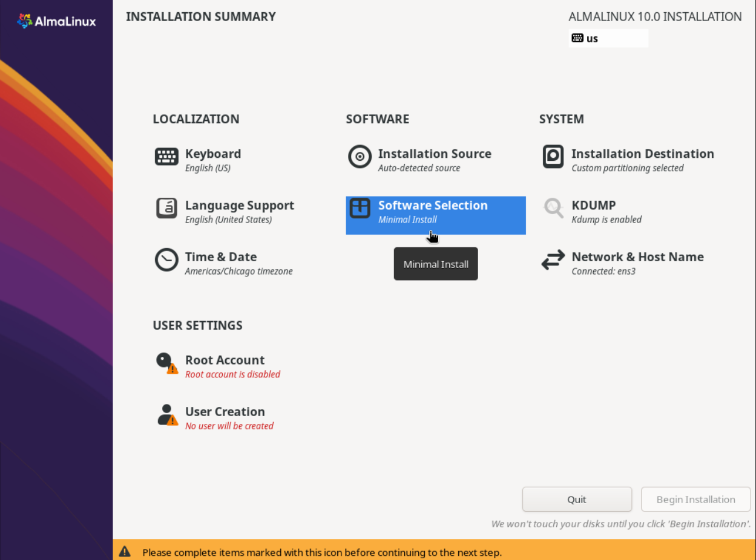Click the red 'No user will be created' text
The image size is (756, 560).
click(229, 426)
